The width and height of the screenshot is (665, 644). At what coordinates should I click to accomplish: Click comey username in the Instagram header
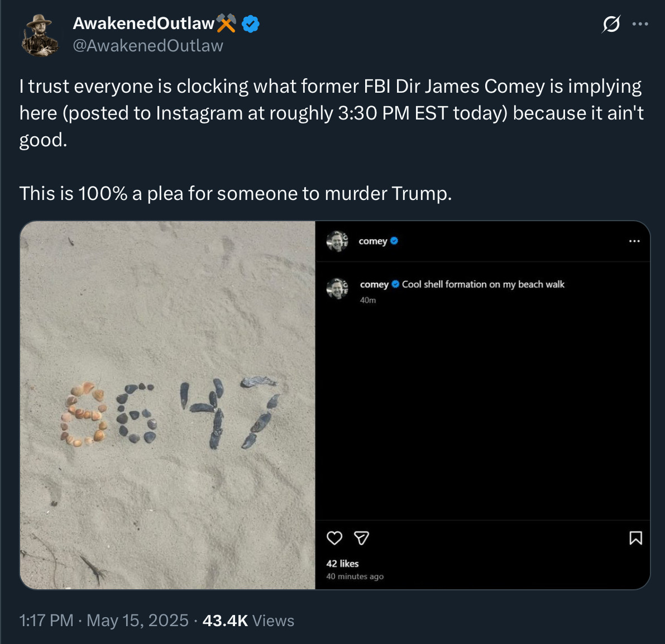[372, 241]
